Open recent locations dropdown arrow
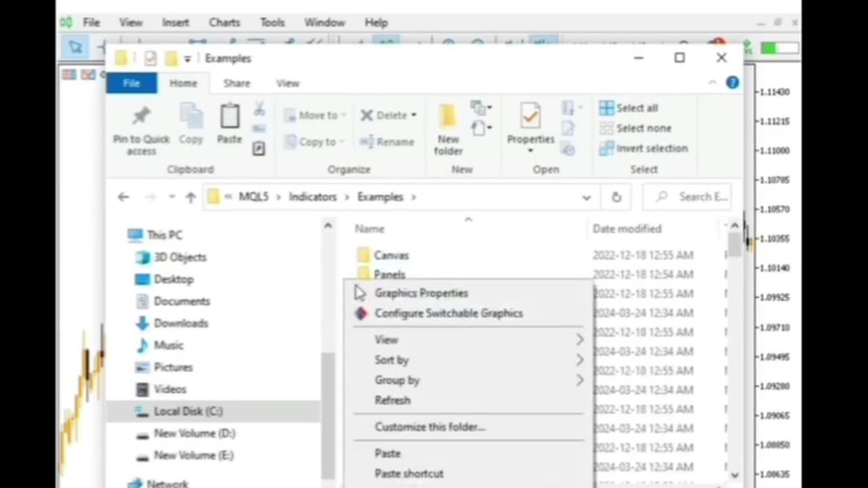This screenshot has width=868, height=488. tap(172, 197)
